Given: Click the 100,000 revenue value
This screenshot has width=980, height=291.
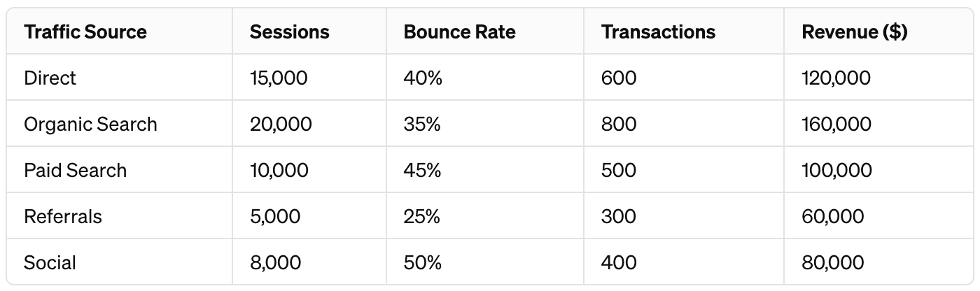Looking at the screenshot, I should (x=836, y=171).
